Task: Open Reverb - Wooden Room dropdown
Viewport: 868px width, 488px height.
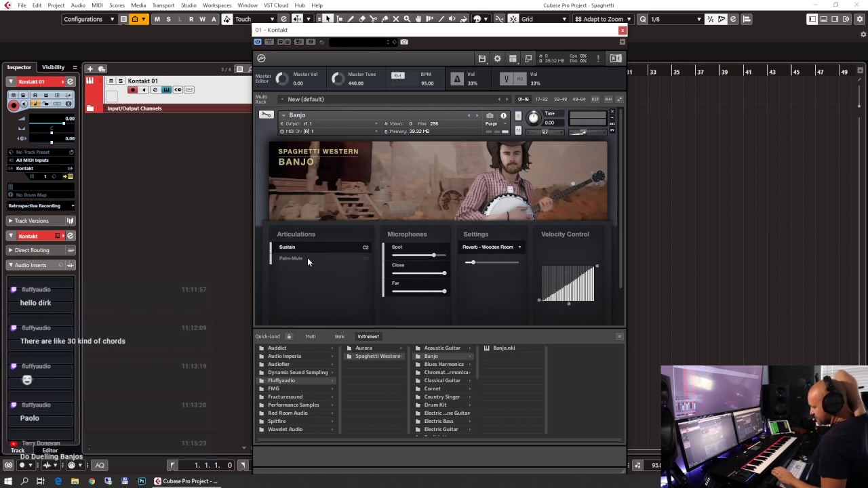Action: click(492, 247)
